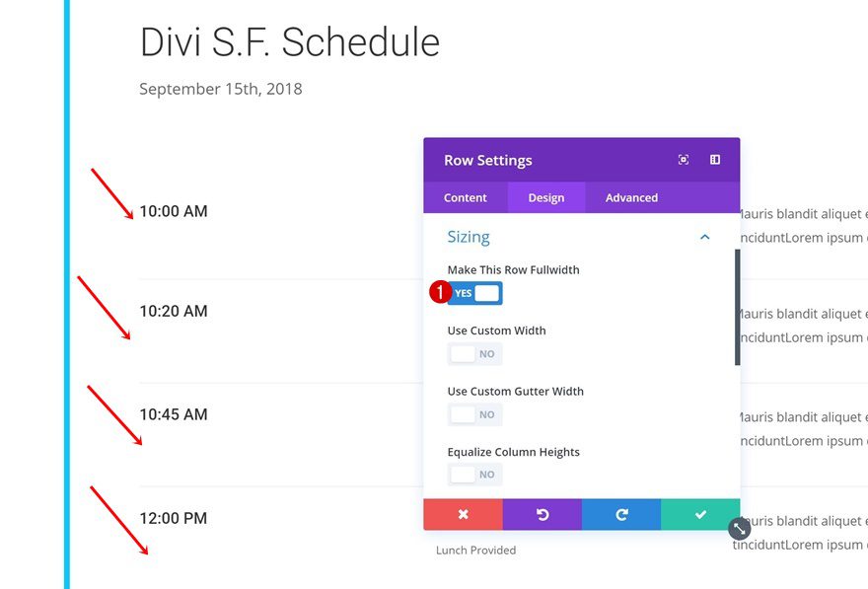The image size is (868, 589).
Task: Click the round resize handle on modal corner
Action: click(x=740, y=529)
